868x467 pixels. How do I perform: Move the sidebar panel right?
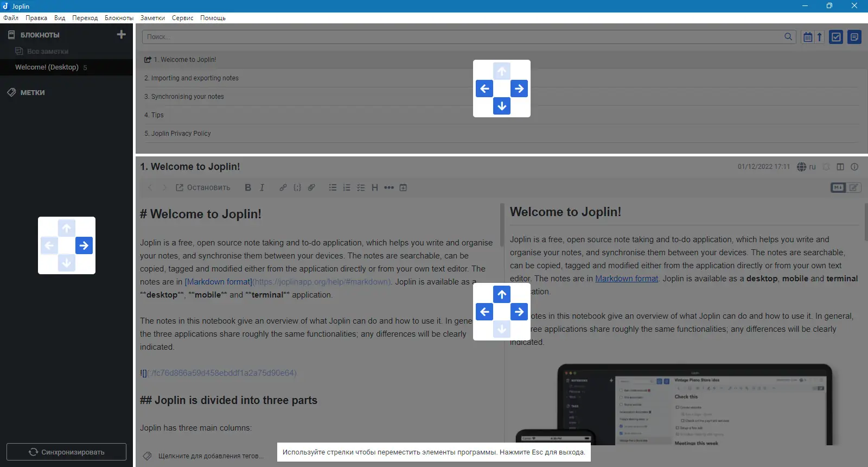tap(84, 245)
